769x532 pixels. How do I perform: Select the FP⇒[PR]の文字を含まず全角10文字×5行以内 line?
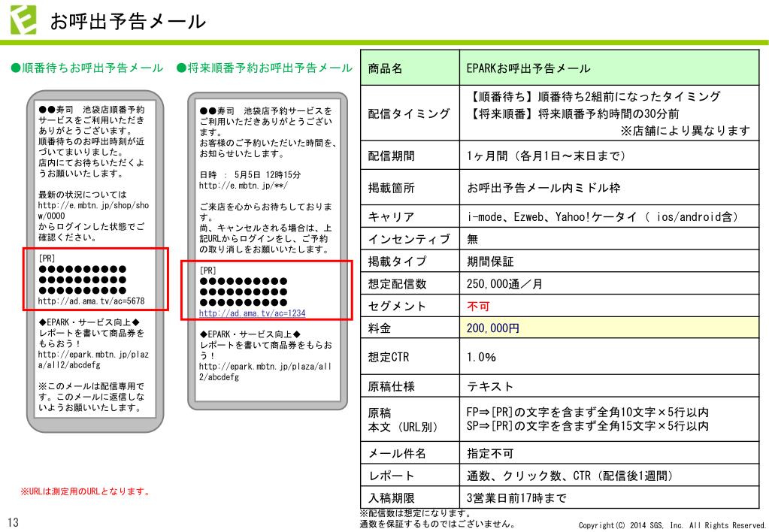click(588, 412)
